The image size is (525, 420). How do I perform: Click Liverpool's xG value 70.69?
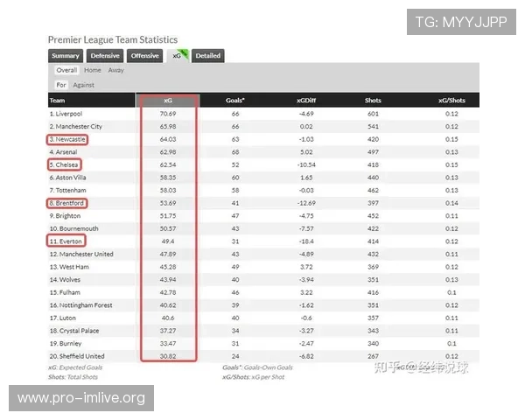168,114
